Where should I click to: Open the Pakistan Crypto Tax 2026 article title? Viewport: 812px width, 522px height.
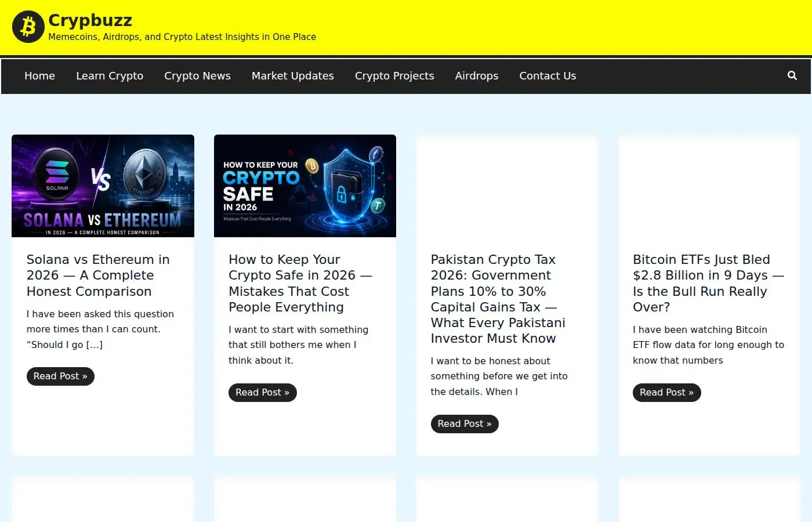click(x=498, y=299)
